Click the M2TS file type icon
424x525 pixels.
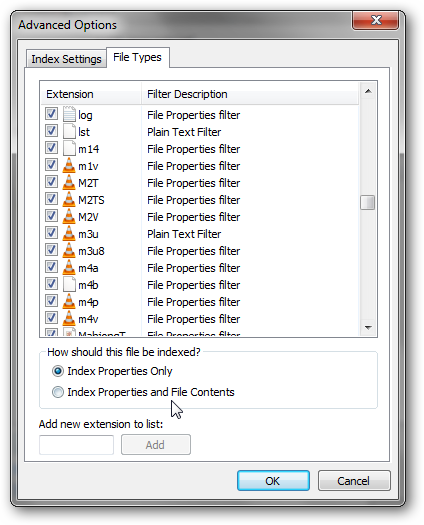(69, 200)
